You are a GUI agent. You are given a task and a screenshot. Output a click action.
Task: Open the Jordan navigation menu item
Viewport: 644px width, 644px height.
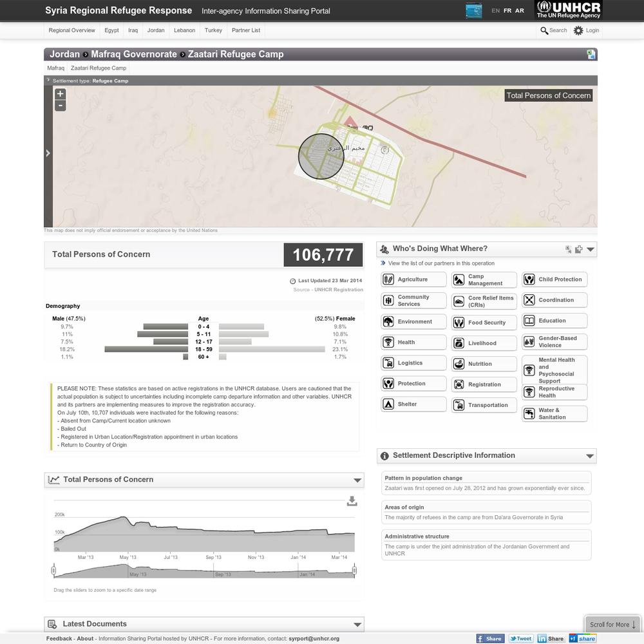(x=156, y=30)
